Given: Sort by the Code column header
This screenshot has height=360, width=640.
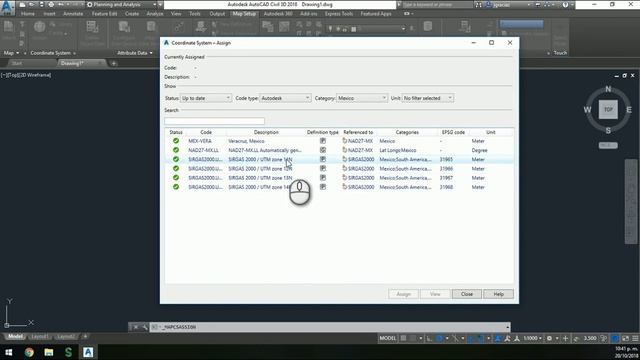Looking at the screenshot, I should (x=206, y=132).
